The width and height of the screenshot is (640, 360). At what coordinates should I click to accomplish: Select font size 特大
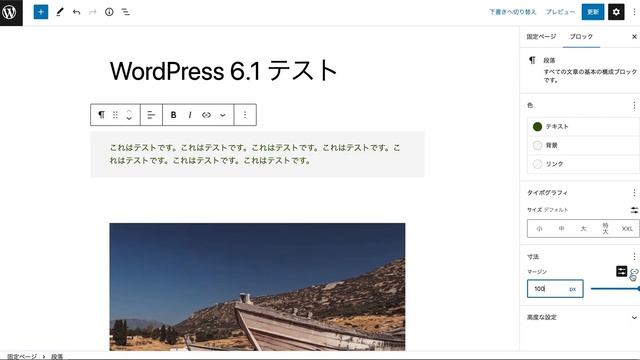click(x=605, y=229)
